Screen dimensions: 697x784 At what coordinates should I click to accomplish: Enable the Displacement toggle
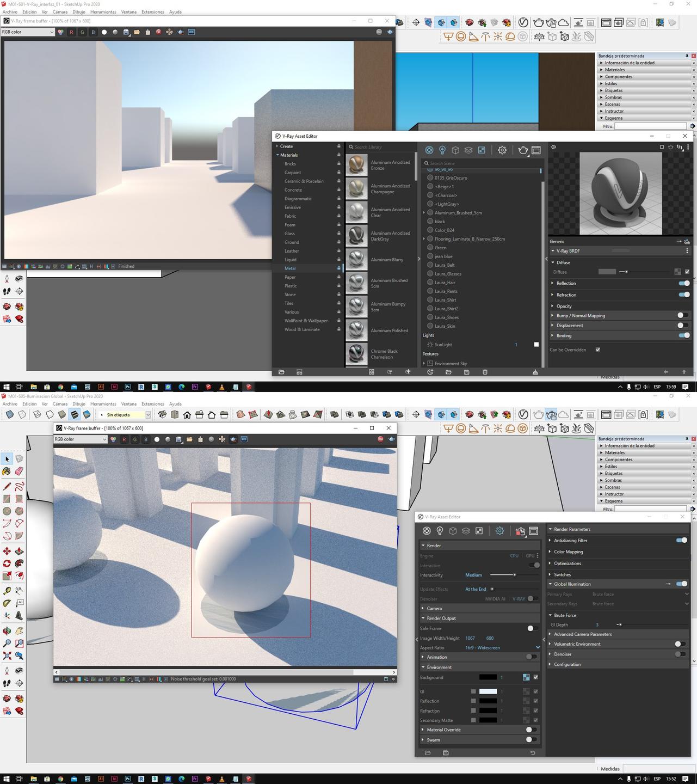coord(683,326)
